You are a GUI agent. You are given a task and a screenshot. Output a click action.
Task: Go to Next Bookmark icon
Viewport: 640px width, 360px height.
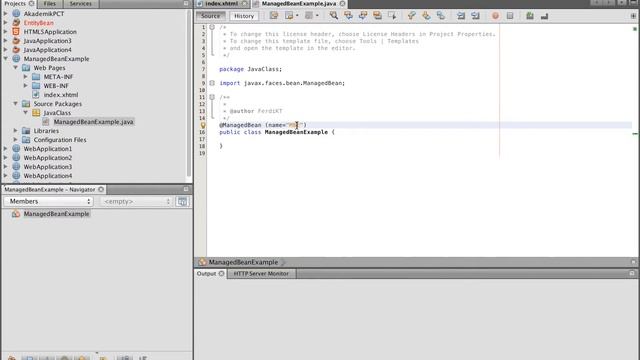426,16
